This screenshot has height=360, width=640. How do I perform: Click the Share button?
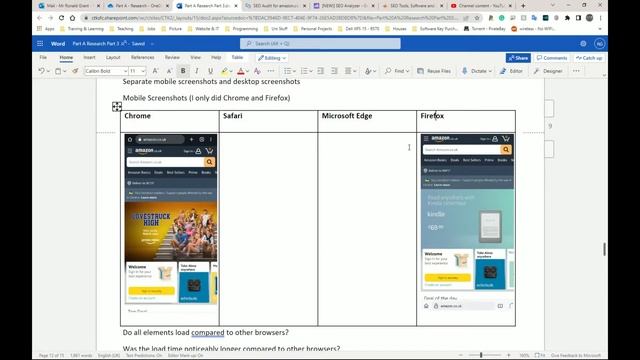click(x=518, y=58)
